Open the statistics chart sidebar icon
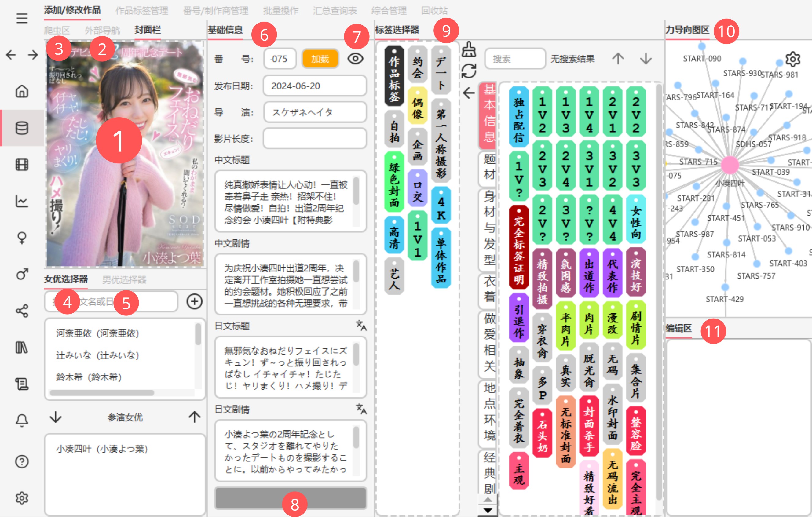 coord(22,201)
